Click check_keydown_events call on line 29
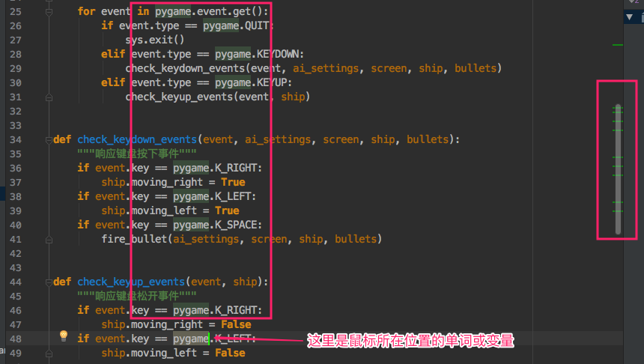Image resolution: width=644 pixels, height=364 pixels. (185, 69)
